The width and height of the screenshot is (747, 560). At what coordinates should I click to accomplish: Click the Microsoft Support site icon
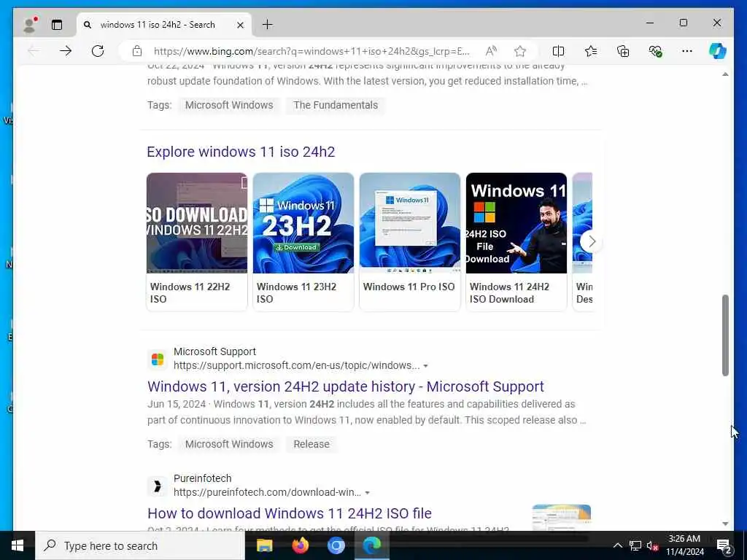click(x=158, y=359)
